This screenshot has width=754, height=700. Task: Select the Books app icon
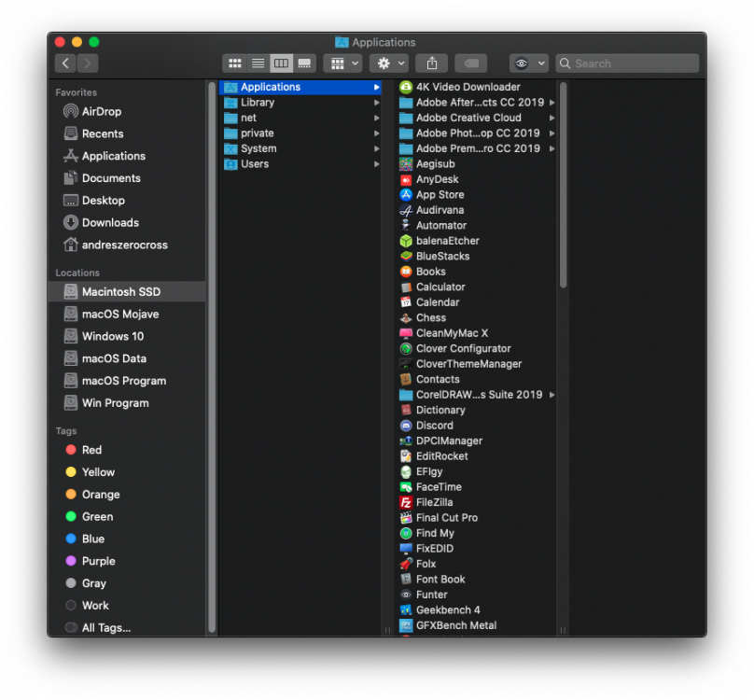[406, 272]
